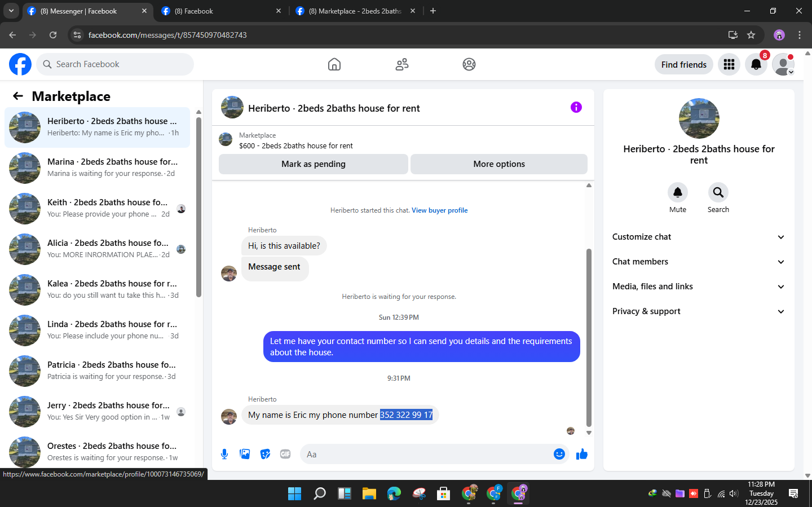Open Chrome's three-dot menu
The height and width of the screenshot is (507, 812).
click(800, 35)
